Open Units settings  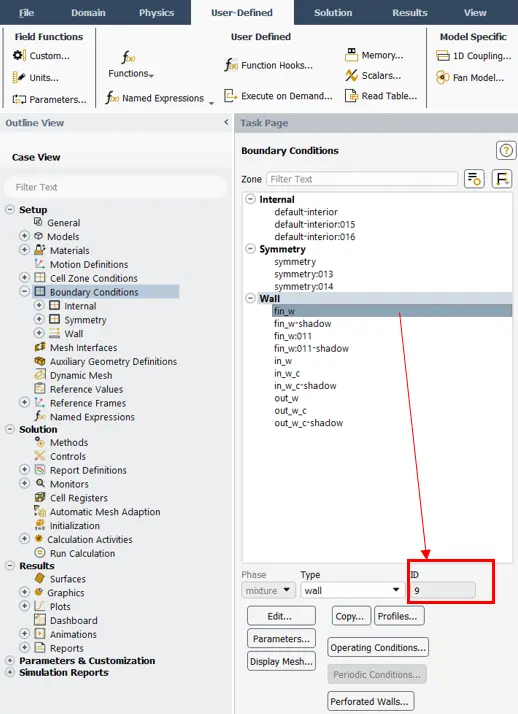point(36,77)
